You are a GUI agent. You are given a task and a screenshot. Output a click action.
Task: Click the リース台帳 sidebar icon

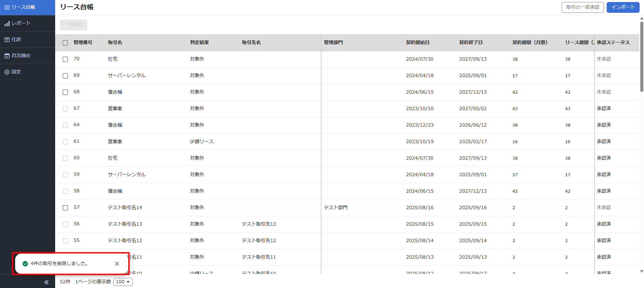point(7,7)
